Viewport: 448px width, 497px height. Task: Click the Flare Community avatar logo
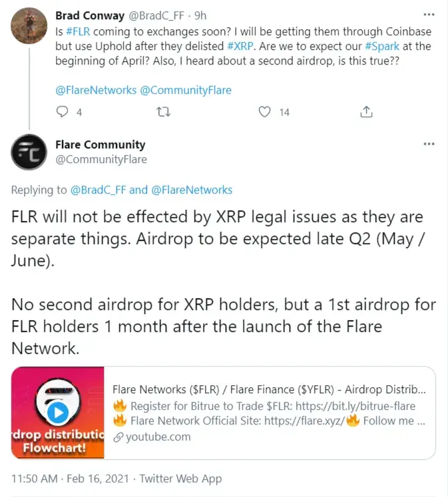[x=29, y=152]
